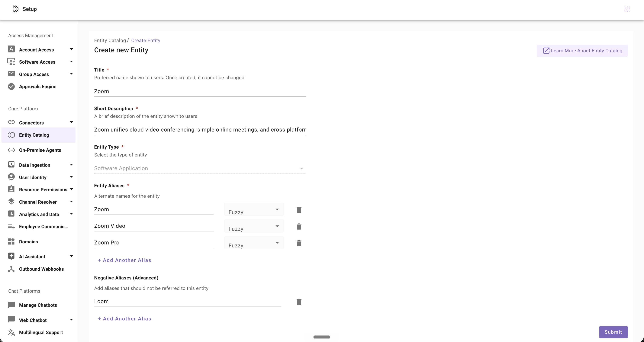Expand the Software Access section arrow
The width and height of the screenshot is (644, 342).
click(x=71, y=61)
